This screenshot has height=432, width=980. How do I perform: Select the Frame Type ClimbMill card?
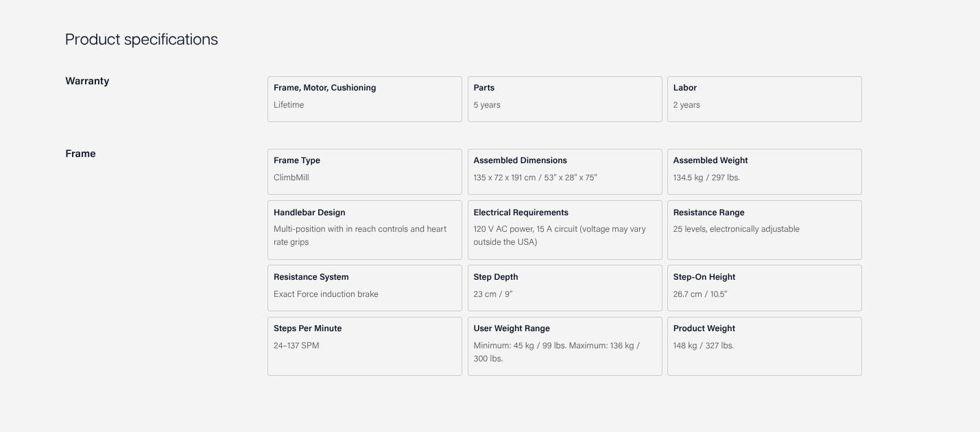[364, 171]
